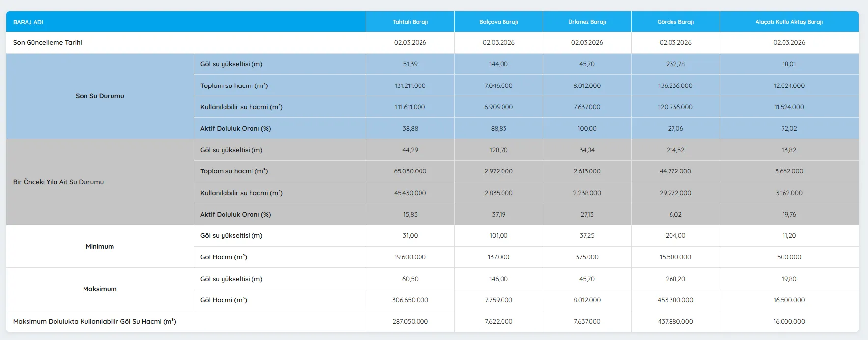Click Maksimum Dolulukta Kullanılabilir Göl Su Hacmi label
The image size is (868, 340).
pyautogui.click(x=95, y=321)
